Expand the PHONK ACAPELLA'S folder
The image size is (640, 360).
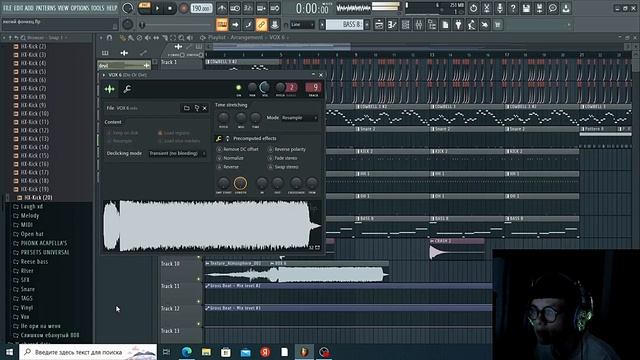tap(44, 243)
